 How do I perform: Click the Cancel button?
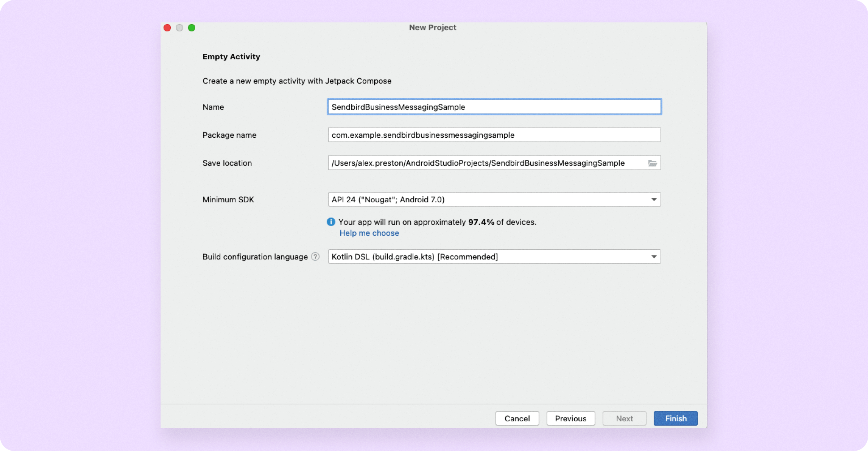[517, 418]
